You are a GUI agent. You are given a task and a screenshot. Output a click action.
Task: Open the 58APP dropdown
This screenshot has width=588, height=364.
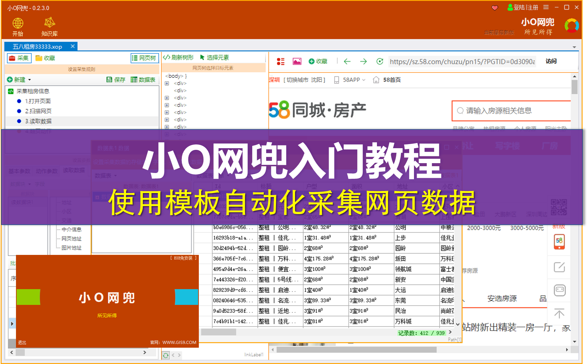[350, 80]
